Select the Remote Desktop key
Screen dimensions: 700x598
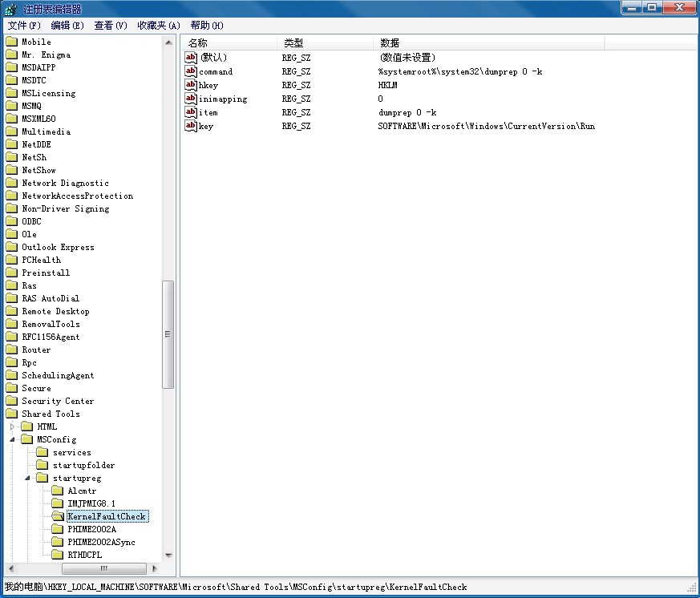pos(56,312)
